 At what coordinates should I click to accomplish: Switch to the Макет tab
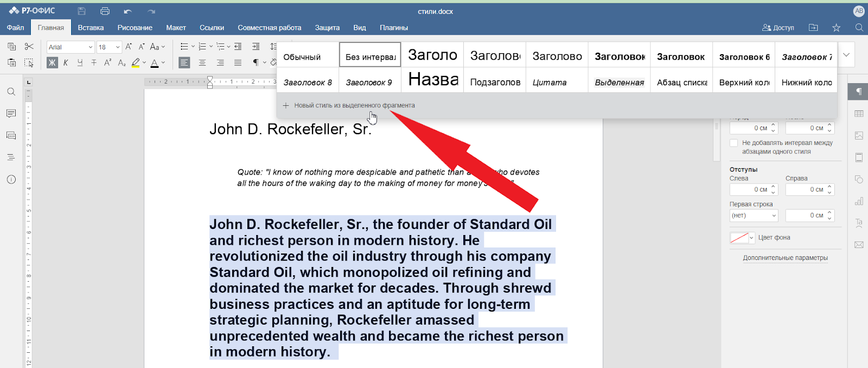click(x=176, y=28)
